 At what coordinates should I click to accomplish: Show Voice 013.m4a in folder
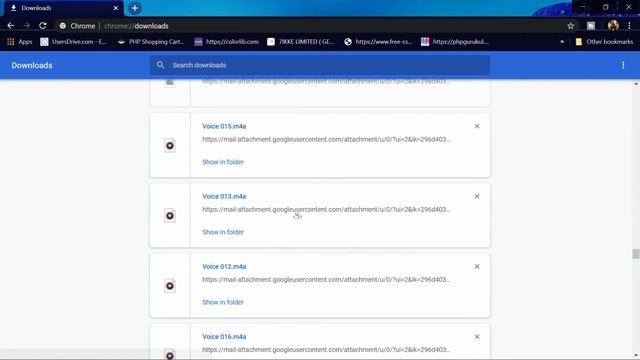pyautogui.click(x=223, y=232)
